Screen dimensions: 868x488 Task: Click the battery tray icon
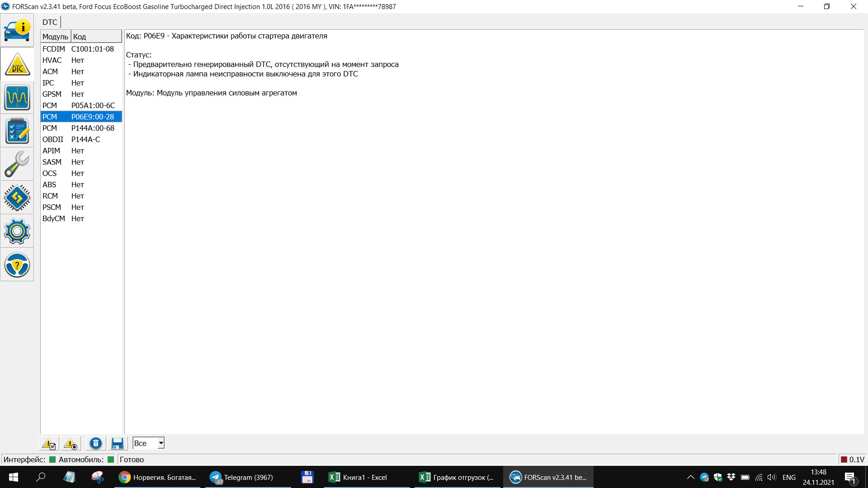click(x=745, y=477)
